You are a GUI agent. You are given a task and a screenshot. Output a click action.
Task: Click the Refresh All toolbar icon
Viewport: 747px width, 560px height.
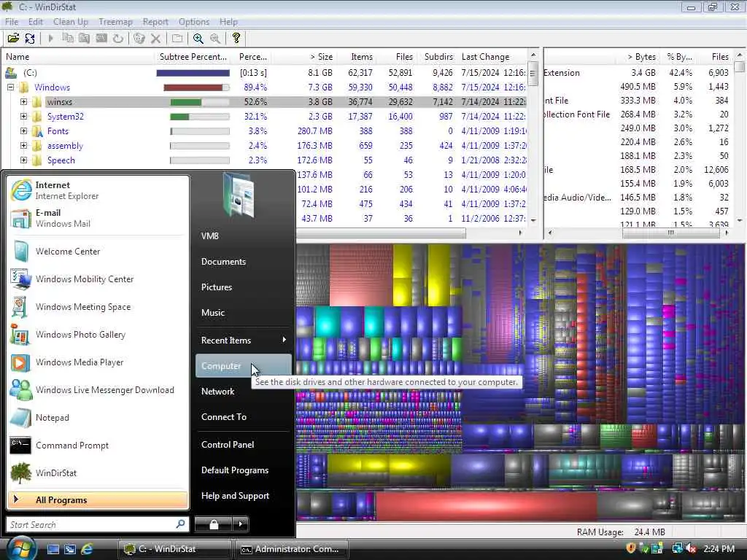[30, 39]
